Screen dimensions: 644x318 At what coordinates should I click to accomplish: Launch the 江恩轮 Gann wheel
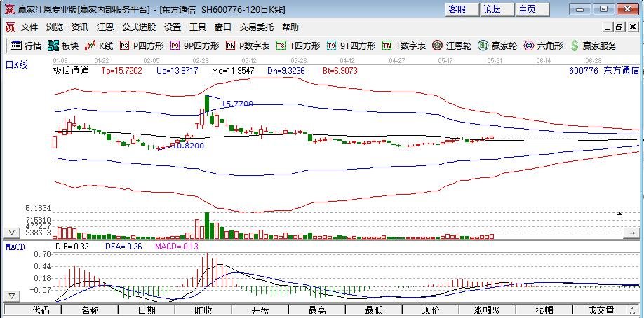point(452,46)
